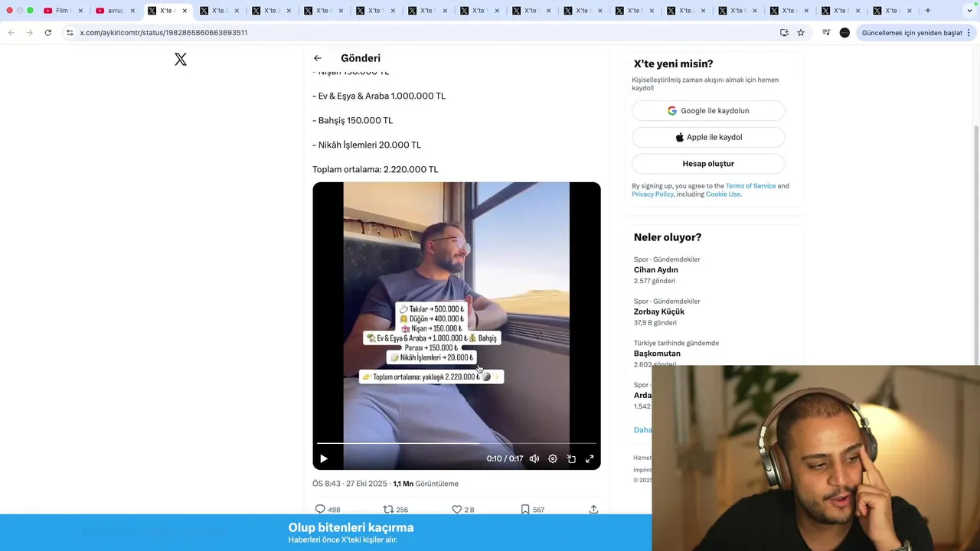Reload the page with the refresh icon
The width and height of the screenshot is (980, 551).
(47, 33)
